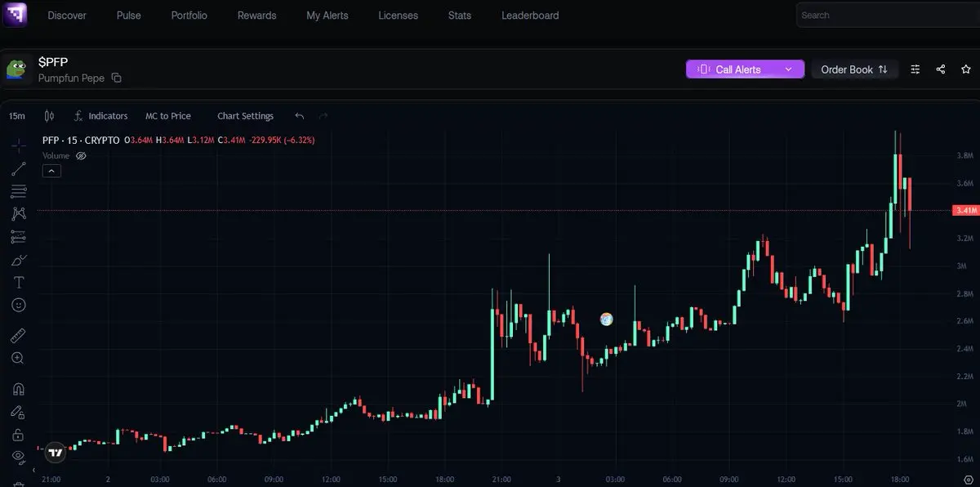
Task: Copy the Pumpfun Pepe token address
Action: [116, 78]
